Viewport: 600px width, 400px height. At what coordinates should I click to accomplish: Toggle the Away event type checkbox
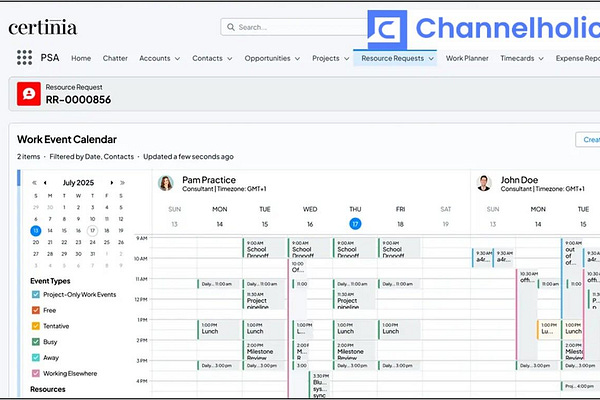coord(36,357)
